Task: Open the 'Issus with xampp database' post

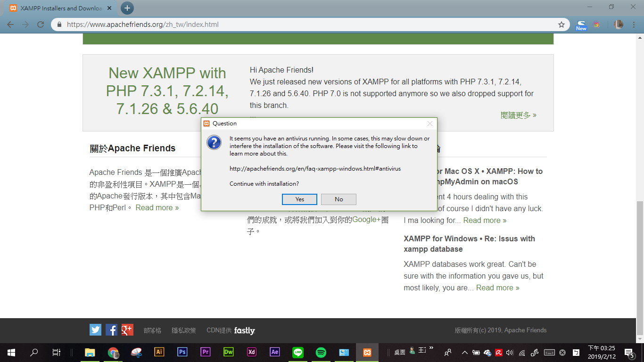Action: coord(469,244)
